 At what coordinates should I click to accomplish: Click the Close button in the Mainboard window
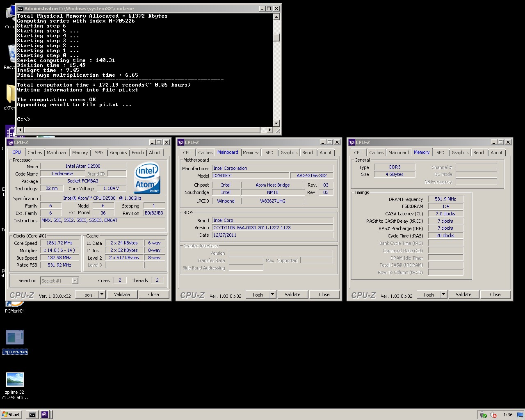(x=324, y=294)
